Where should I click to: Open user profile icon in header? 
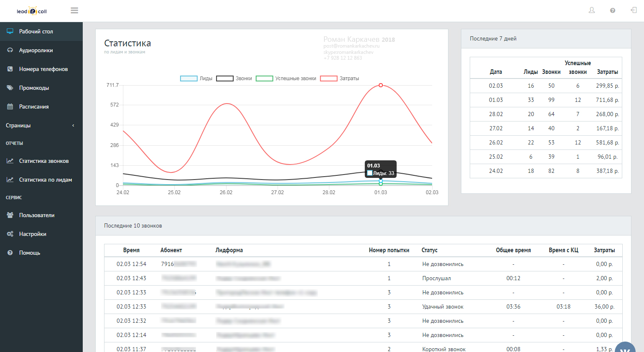592,10
